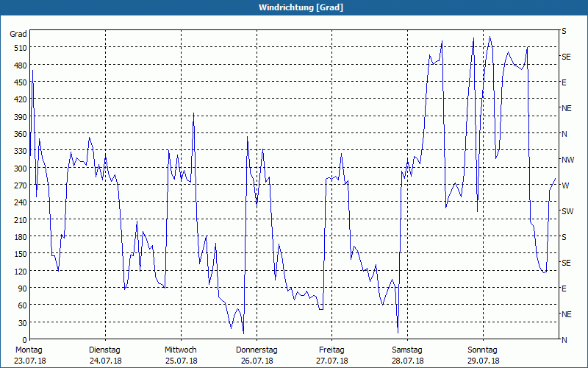Pick the y-axis value 420
The image size is (588, 368).
(21, 99)
